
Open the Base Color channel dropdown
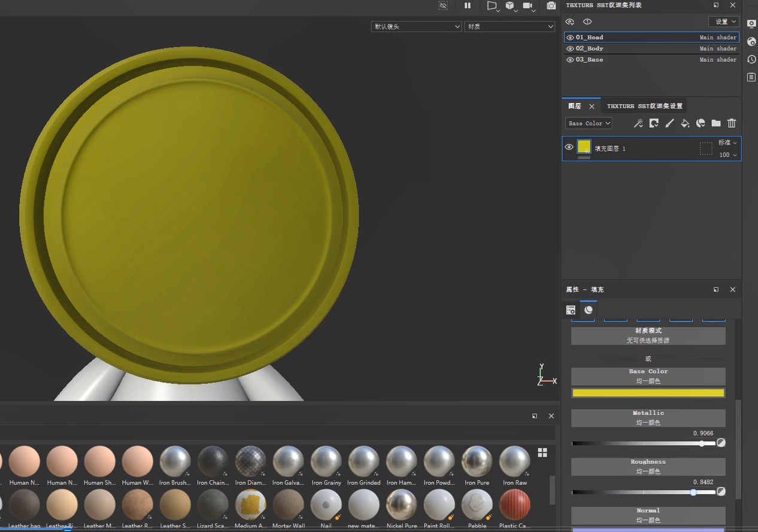pyautogui.click(x=589, y=123)
